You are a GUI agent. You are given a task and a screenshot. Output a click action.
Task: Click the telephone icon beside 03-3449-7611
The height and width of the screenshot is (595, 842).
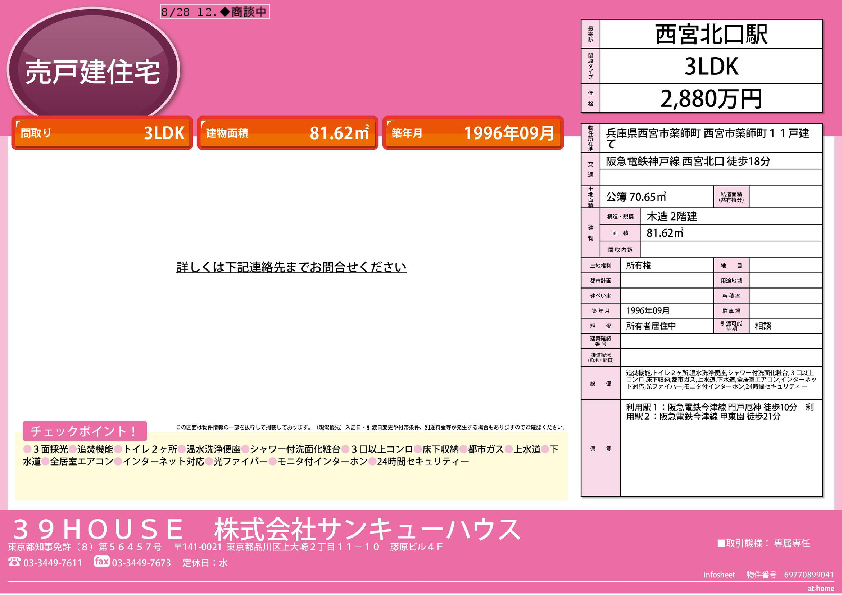coord(14,562)
